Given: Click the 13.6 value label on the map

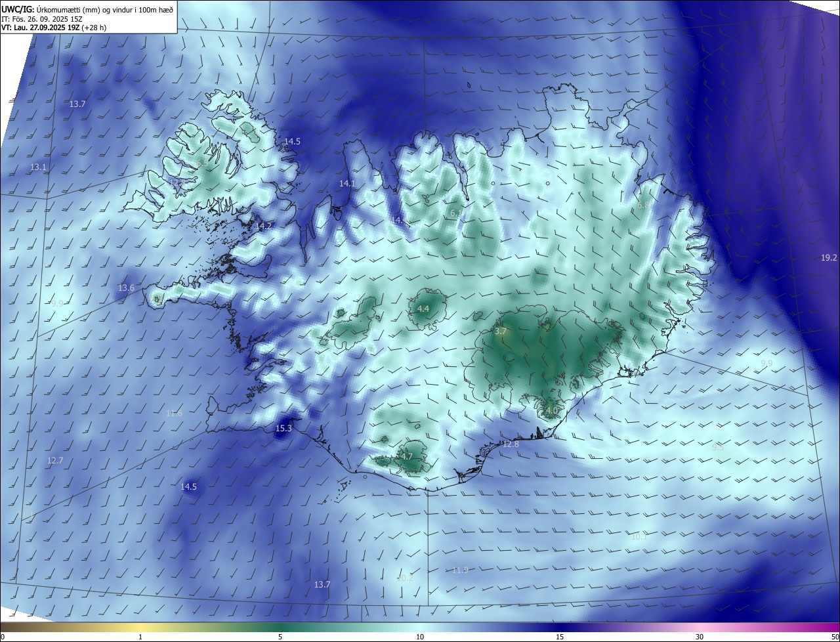Looking at the screenshot, I should (126, 288).
